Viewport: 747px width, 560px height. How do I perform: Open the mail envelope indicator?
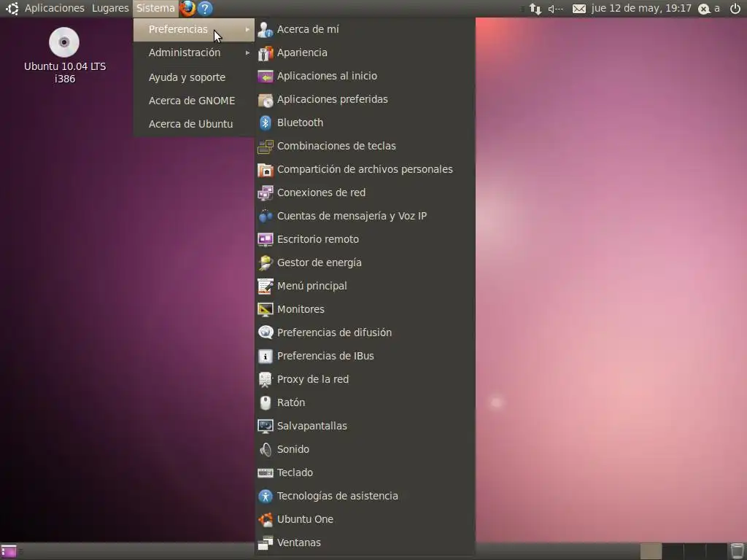tap(578, 9)
